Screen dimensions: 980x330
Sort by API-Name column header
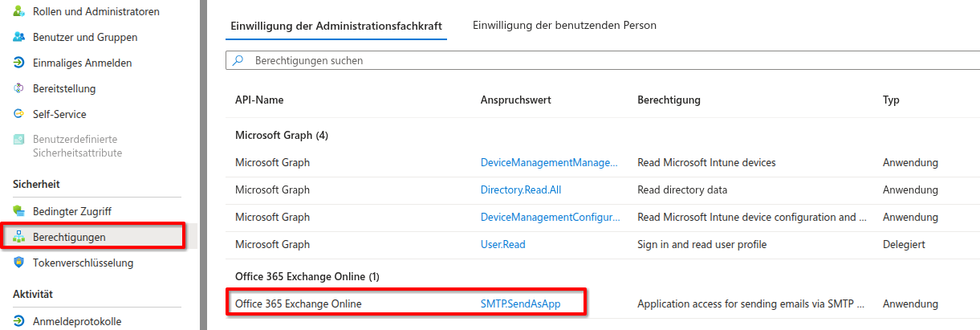click(x=259, y=100)
